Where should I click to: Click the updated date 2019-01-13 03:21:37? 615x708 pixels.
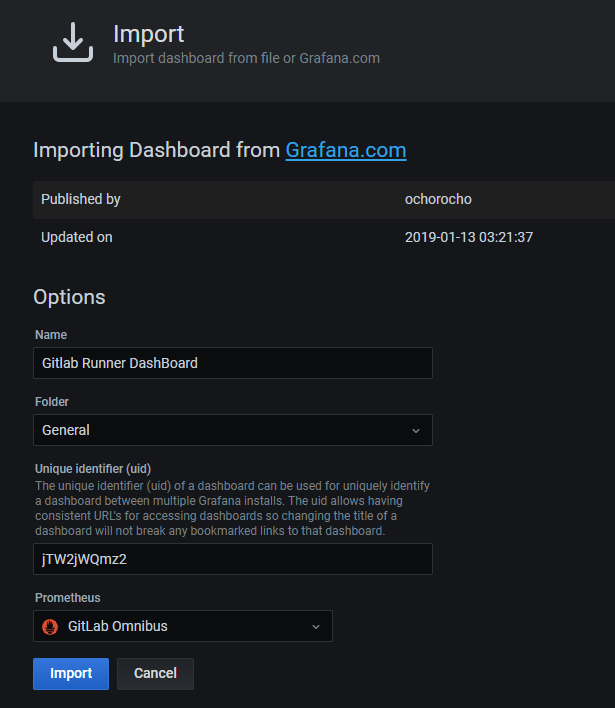(x=468, y=237)
